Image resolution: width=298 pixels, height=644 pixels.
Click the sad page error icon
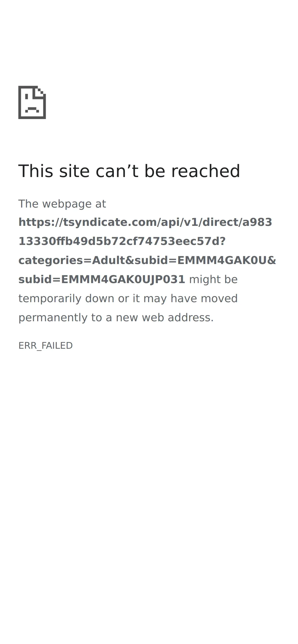tap(32, 102)
